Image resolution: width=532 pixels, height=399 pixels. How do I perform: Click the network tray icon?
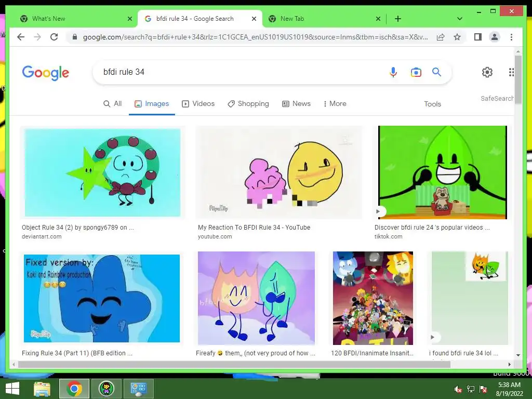click(471, 389)
